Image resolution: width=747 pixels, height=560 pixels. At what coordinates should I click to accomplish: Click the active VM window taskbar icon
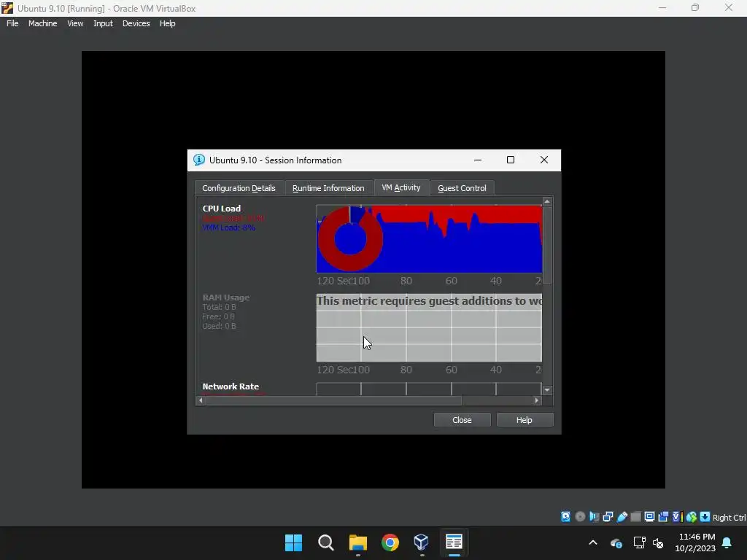(454, 542)
